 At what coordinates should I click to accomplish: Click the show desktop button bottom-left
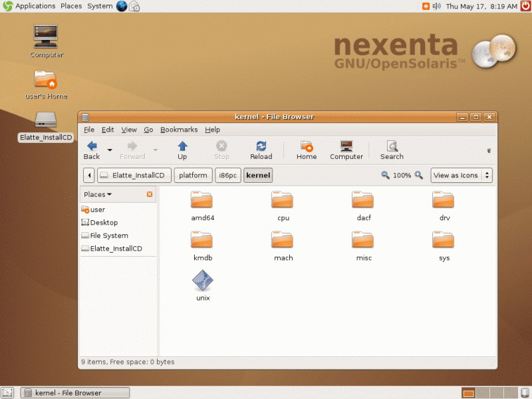(8, 392)
